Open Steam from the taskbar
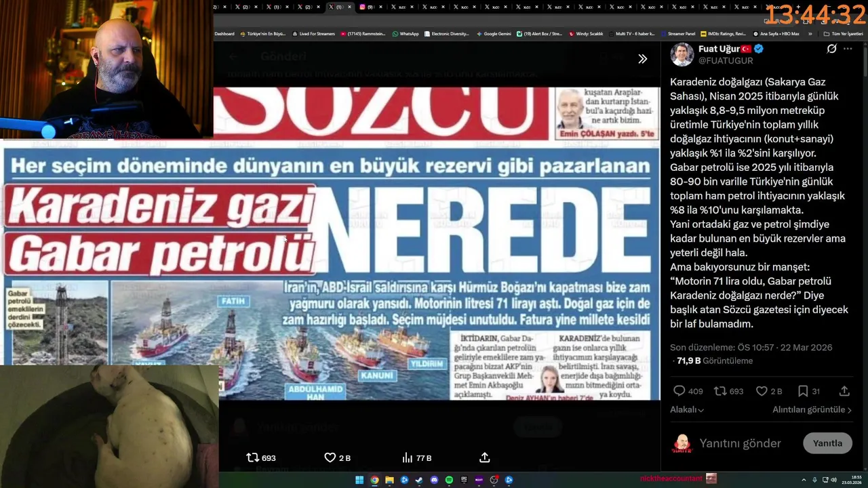 coord(419,480)
